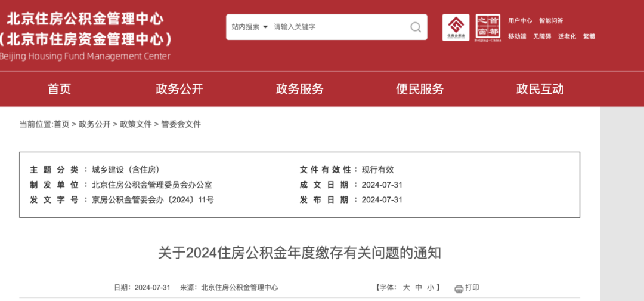Image resolution: width=644 pixels, height=301 pixels.
Task: Select the 日期：2024-07-31 text under title
Action: pos(142,288)
